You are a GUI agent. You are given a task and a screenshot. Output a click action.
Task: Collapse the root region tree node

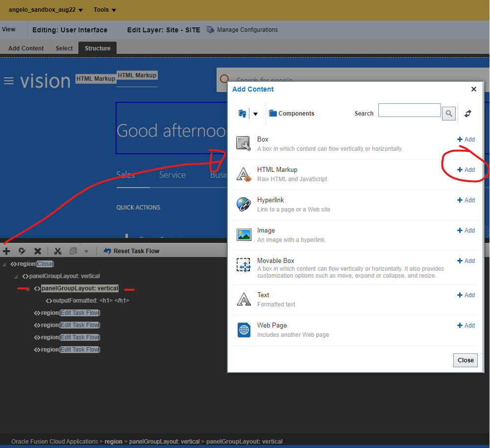click(x=5, y=264)
